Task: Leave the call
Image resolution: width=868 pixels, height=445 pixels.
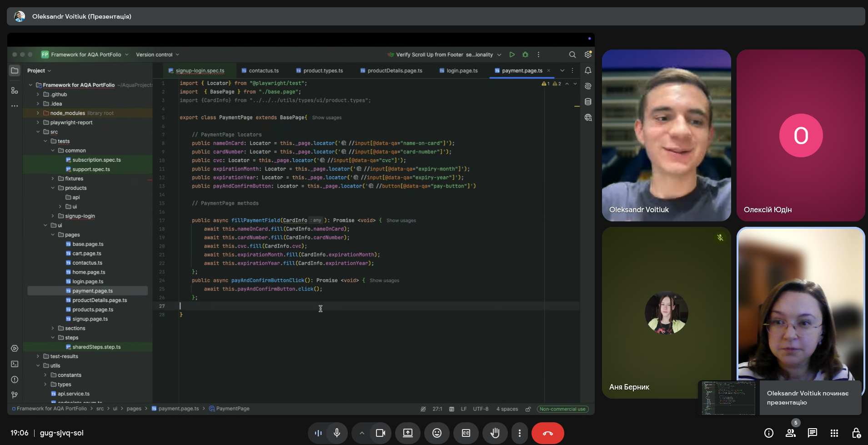Action: click(547, 433)
